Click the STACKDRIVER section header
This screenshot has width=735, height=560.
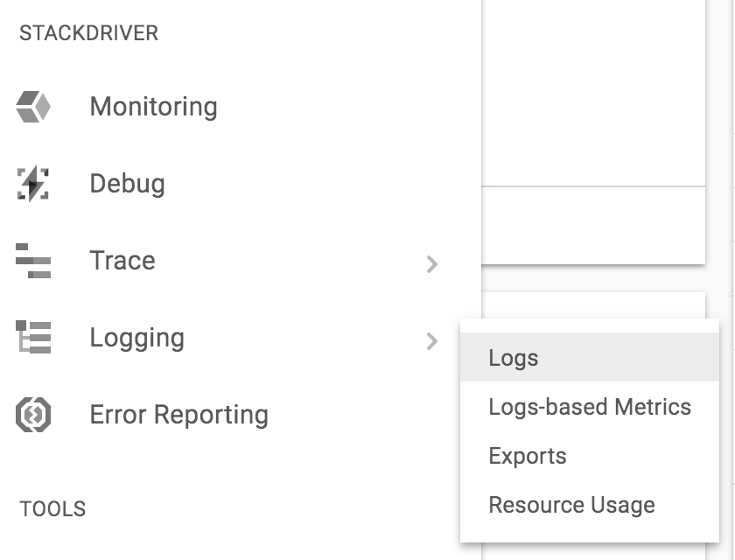coord(88,33)
